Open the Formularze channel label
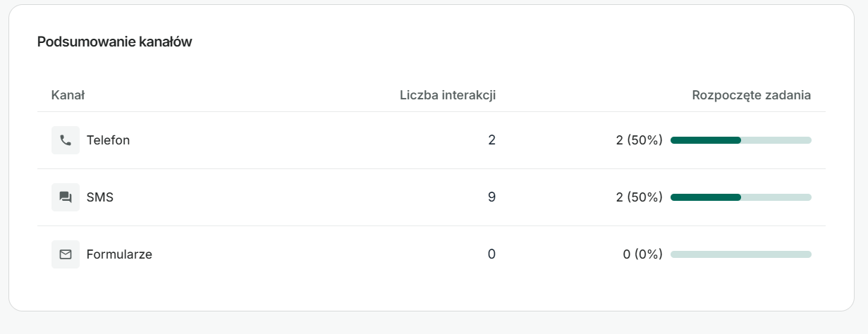This screenshot has width=868, height=334. (x=119, y=254)
